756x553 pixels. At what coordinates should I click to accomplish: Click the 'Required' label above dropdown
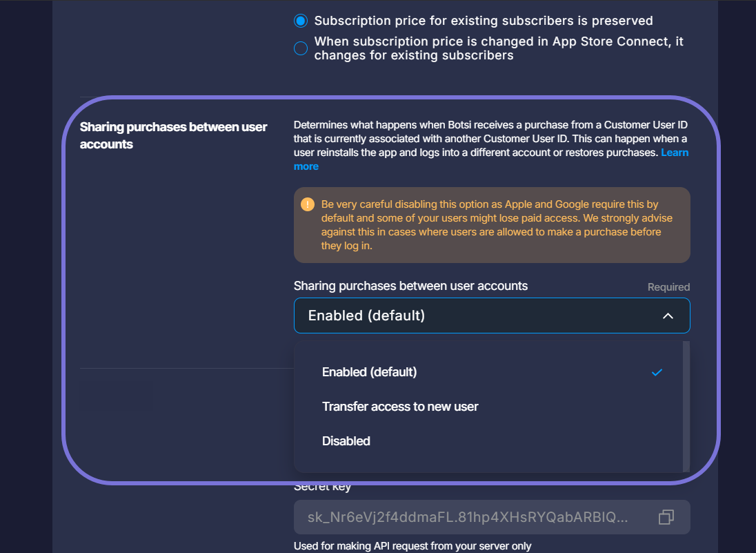pyautogui.click(x=668, y=287)
